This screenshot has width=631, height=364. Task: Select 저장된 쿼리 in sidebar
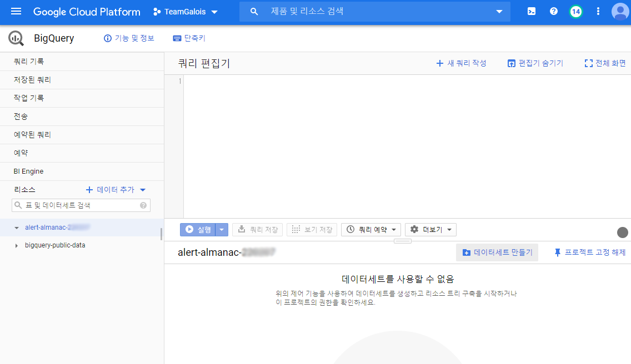[x=82, y=80]
